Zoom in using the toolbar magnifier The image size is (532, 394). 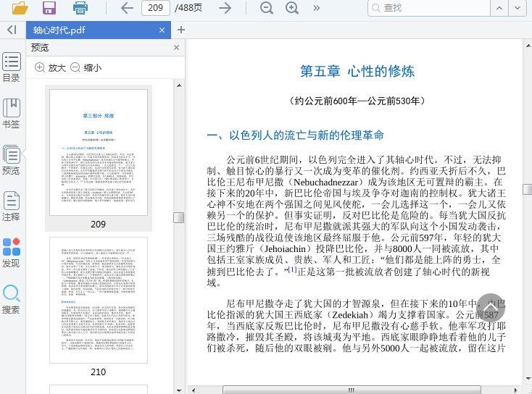(292, 8)
